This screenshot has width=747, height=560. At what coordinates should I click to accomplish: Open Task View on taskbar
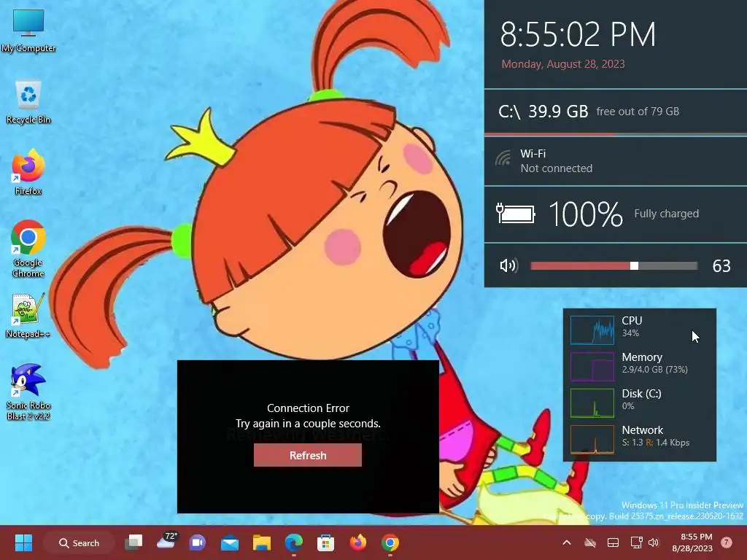133,542
